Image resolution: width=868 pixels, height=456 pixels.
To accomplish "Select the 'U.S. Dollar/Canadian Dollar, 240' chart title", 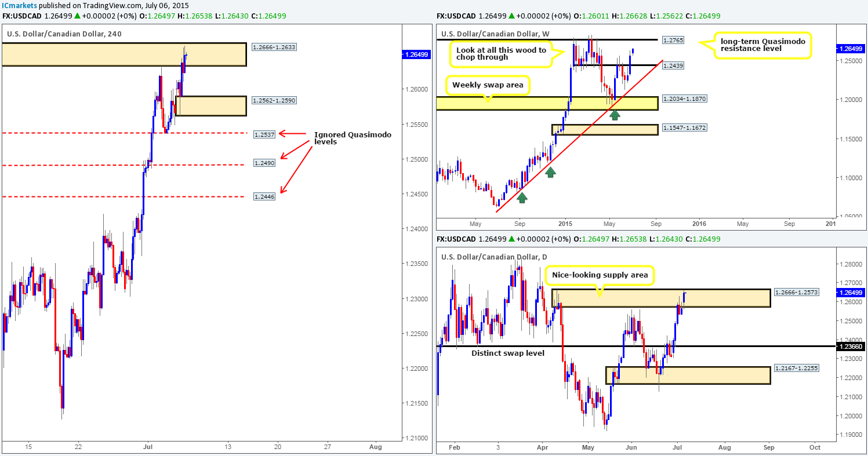I will (64, 34).
